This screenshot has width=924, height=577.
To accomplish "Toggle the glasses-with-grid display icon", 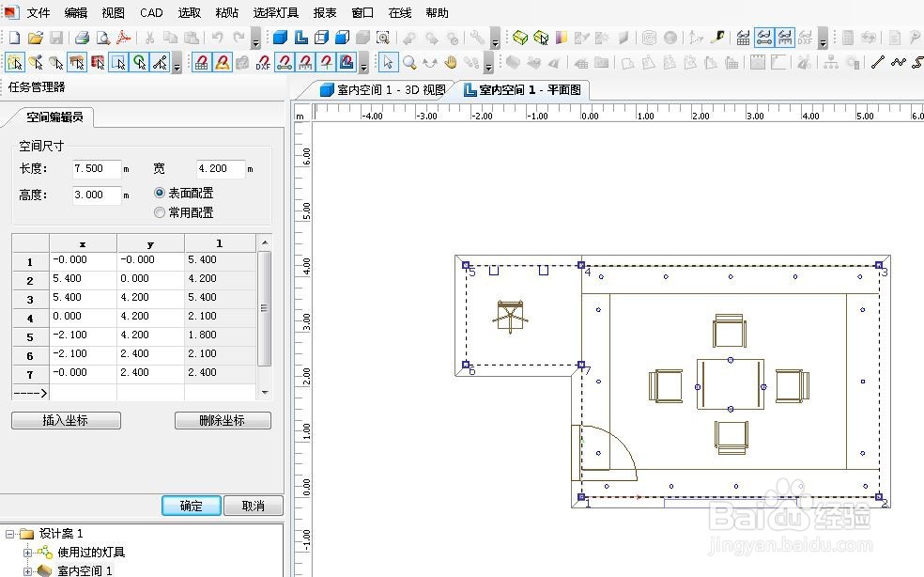I will point(744,38).
